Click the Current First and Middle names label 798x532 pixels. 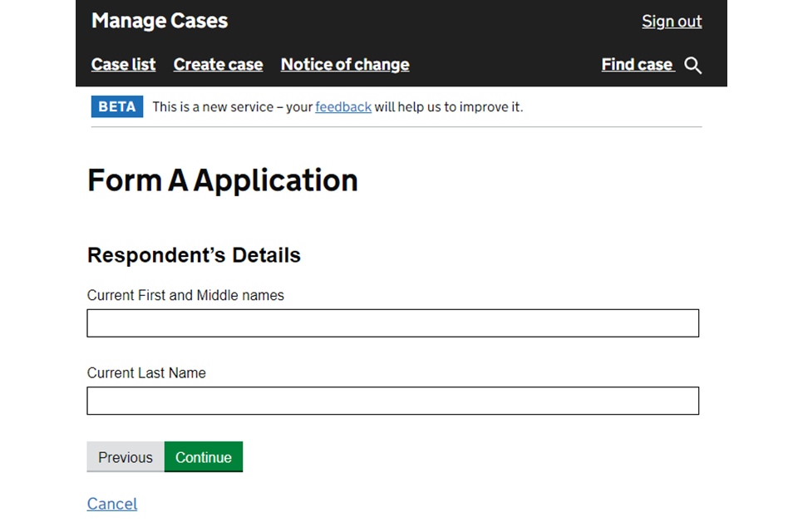point(185,296)
